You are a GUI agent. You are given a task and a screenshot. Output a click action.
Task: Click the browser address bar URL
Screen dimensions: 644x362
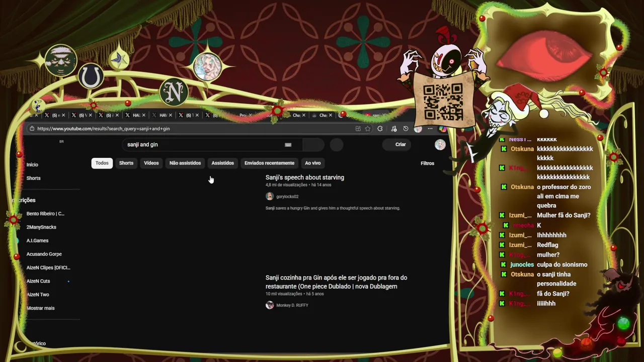coord(104,129)
